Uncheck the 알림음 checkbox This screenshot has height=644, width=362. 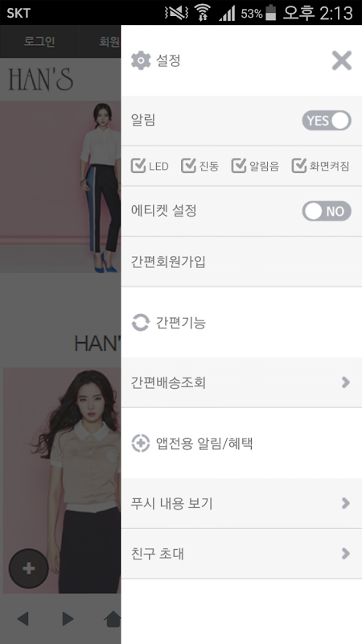[239, 166]
